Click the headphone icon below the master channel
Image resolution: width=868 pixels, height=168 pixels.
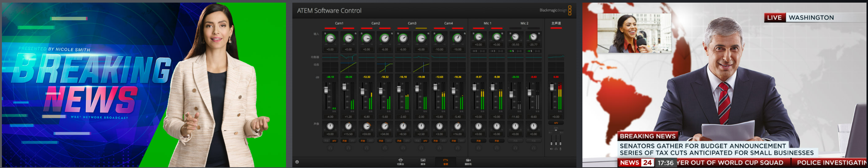(556, 149)
